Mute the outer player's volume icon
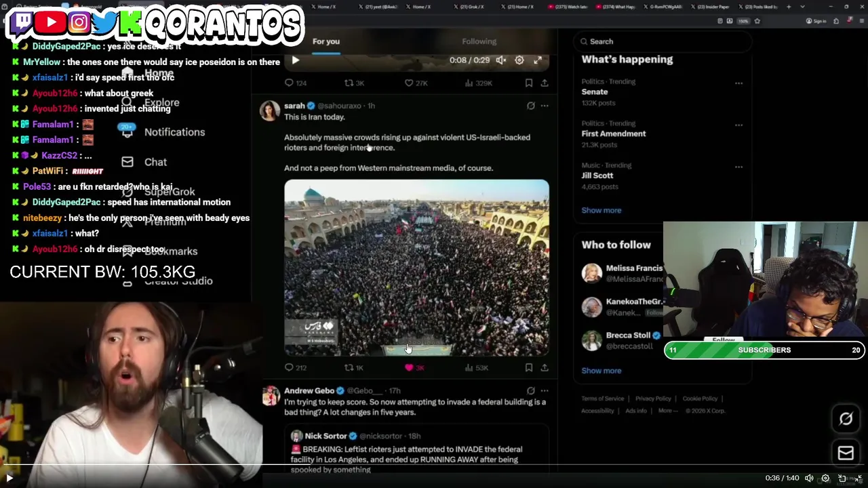Image resolution: width=868 pixels, height=488 pixels. [809, 478]
